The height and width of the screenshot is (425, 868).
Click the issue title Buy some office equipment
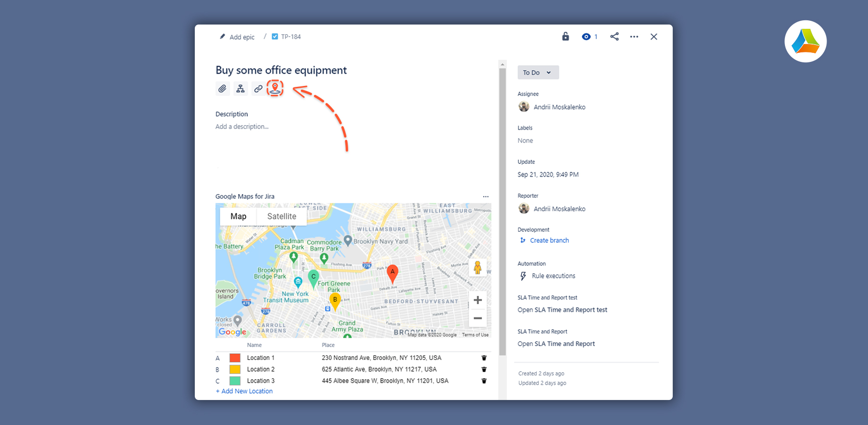click(x=281, y=70)
